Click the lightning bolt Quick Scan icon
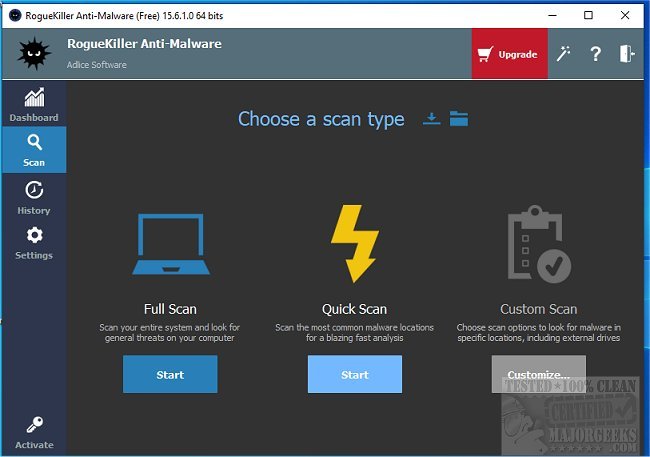650x457 pixels. point(354,243)
